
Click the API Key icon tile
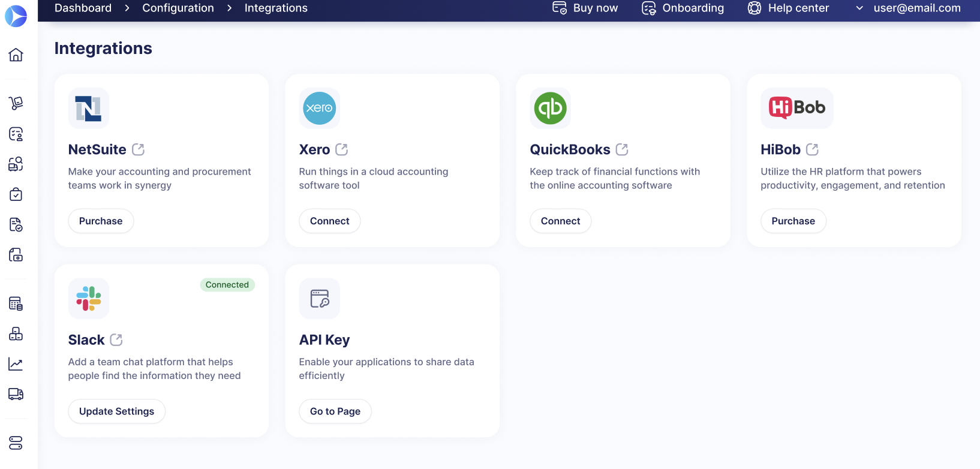pos(320,299)
